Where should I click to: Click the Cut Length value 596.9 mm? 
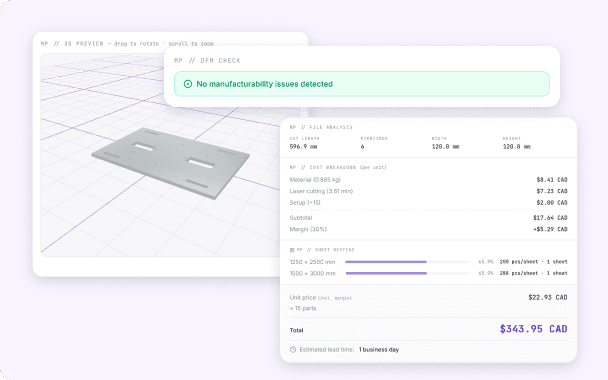(x=303, y=147)
